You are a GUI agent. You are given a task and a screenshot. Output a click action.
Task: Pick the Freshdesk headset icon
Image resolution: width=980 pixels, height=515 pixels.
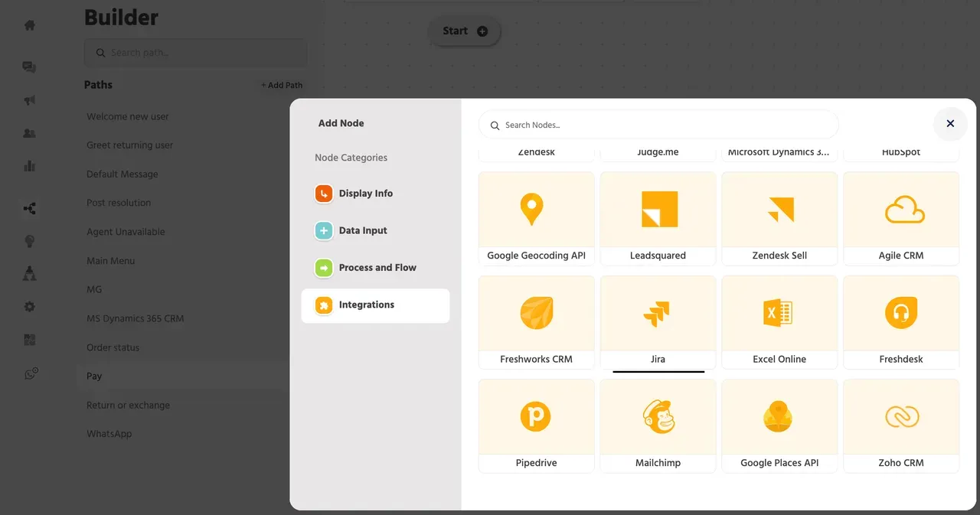(901, 313)
